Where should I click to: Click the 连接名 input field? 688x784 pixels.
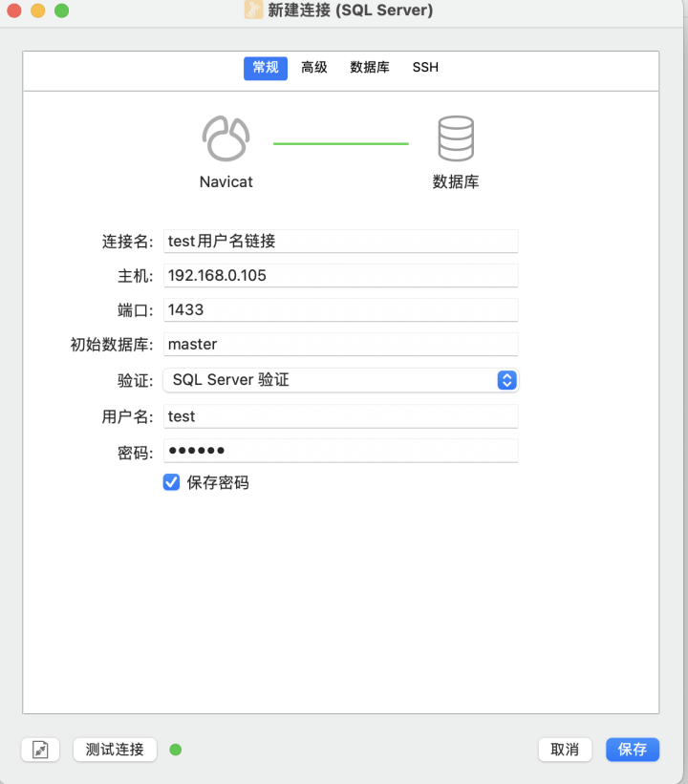point(340,241)
